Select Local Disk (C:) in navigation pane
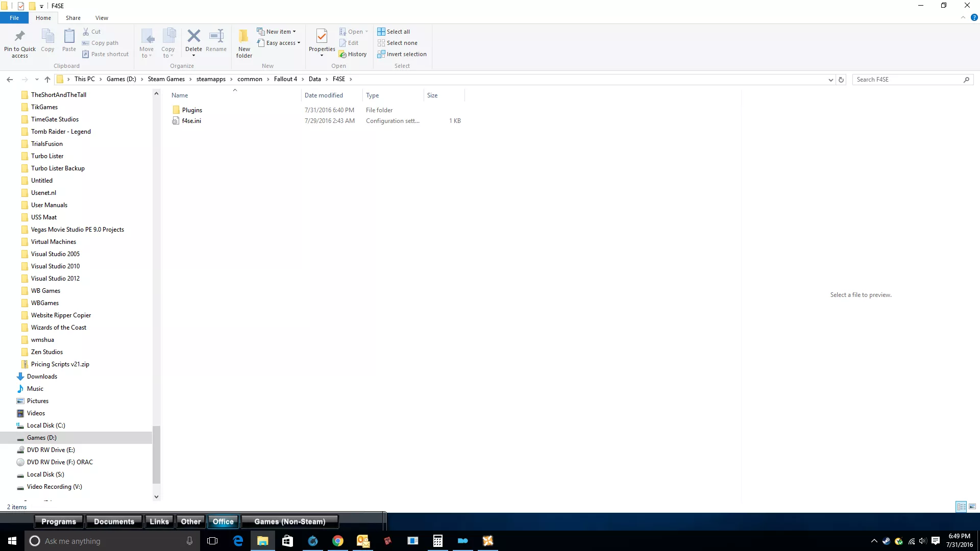The image size is (980, 551). click(x=46, y=425)
